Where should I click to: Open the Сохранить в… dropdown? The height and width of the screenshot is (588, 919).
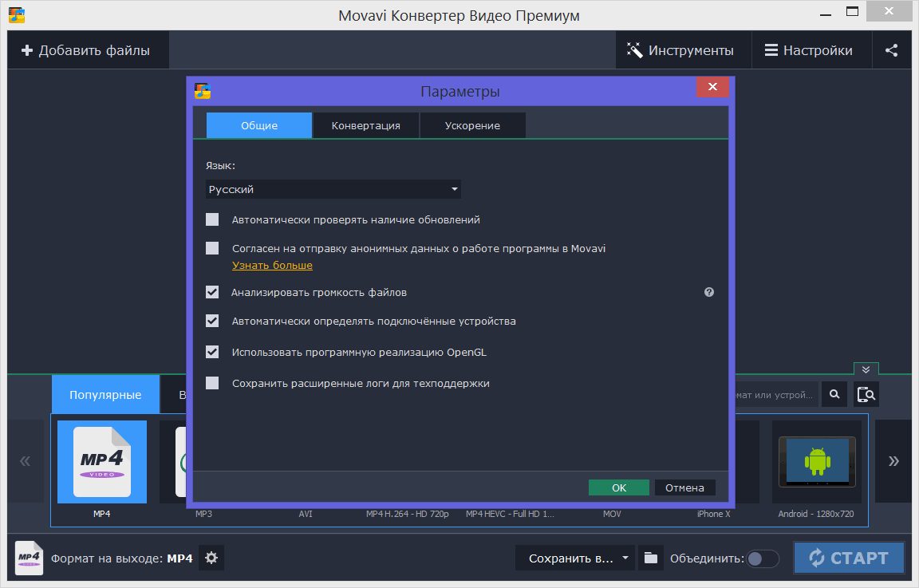pyautogui.click(x=576, y=558)
